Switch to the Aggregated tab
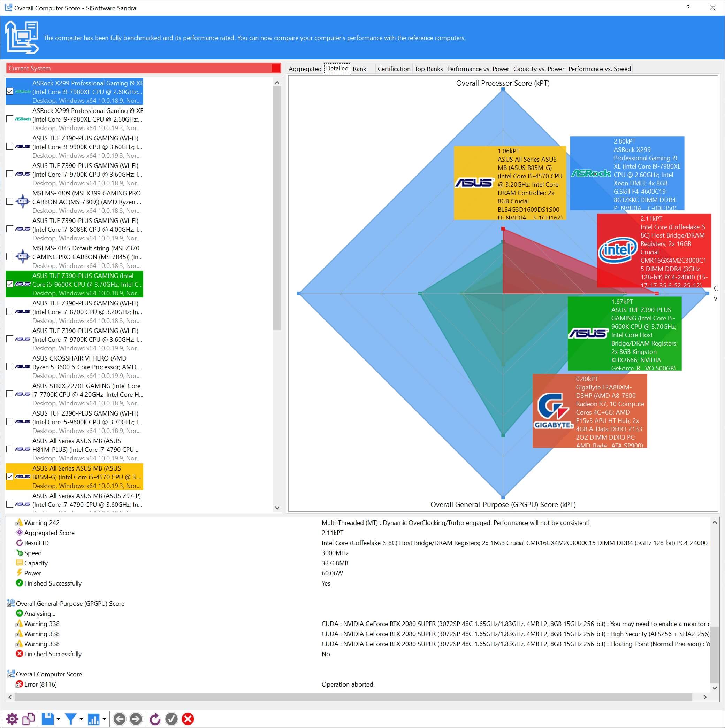Image resolution: width=725 pixels, height=728 pixels. [305, 69]
